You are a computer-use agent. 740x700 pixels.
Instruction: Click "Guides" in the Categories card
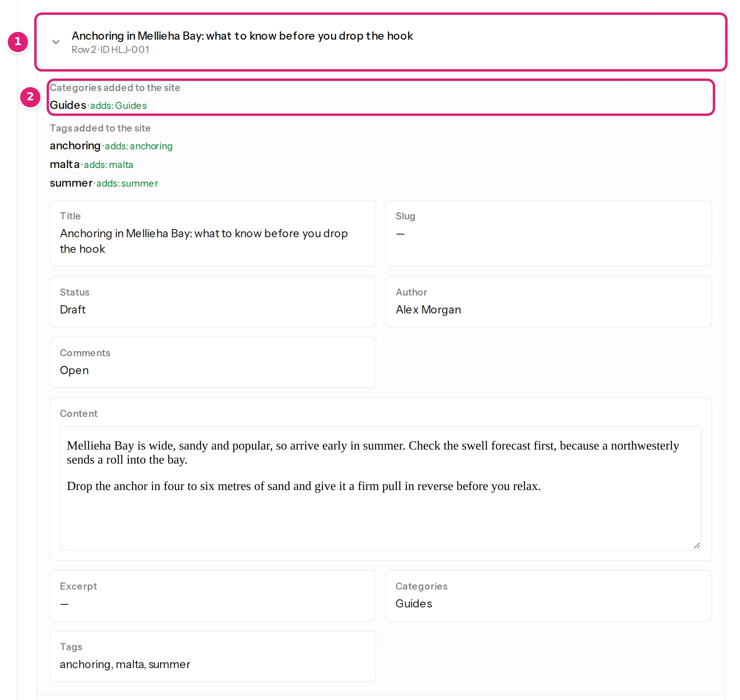pos(414,604)
